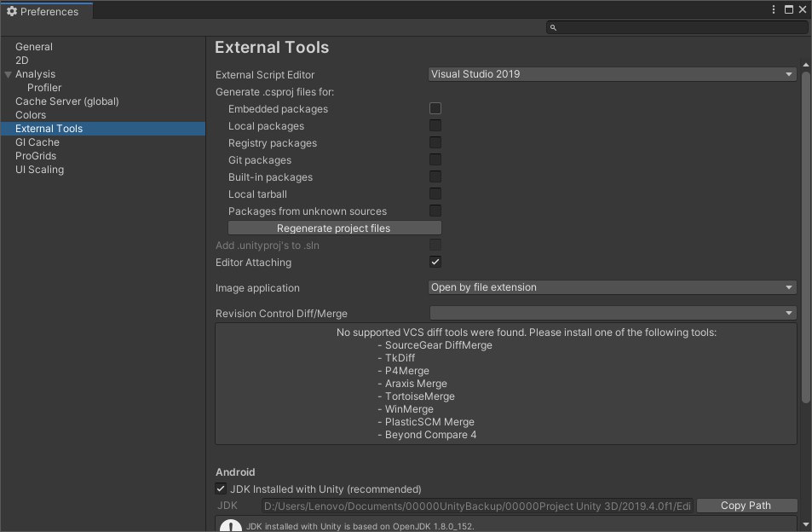The height and width of the screenshot is (532, 812).
Task: Click Regenerate project files button
Action: click(335, 228)
